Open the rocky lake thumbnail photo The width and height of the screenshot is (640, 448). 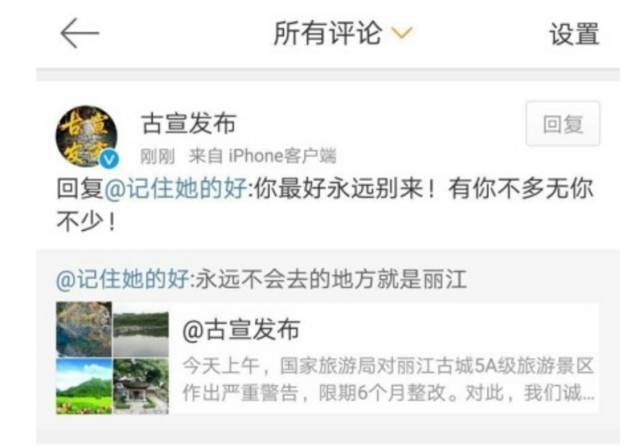(84, 329)
